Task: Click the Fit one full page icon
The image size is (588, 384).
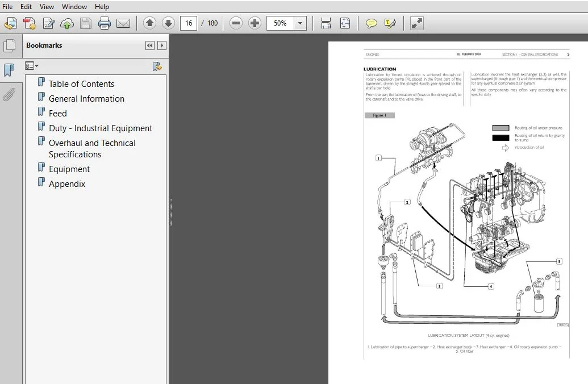Action: click(x=345, y=23)
